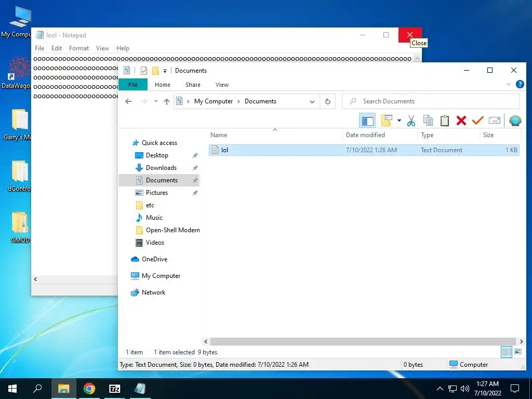Click the Search Documents field
The height and width of the screenshot is (399, 532).
tap(431, 101)
